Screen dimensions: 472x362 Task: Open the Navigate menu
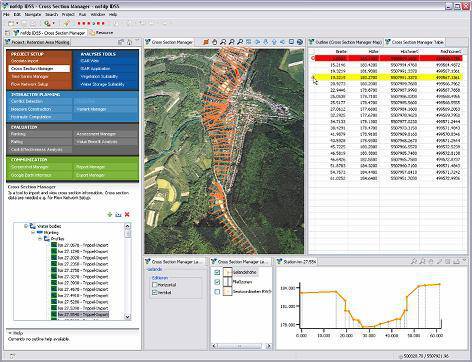click(33, 15)
